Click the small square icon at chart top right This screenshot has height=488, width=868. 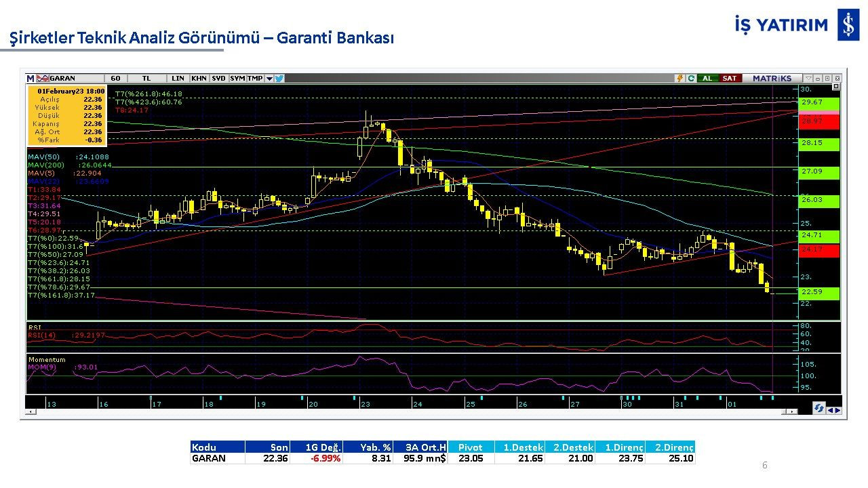point(836,86)
